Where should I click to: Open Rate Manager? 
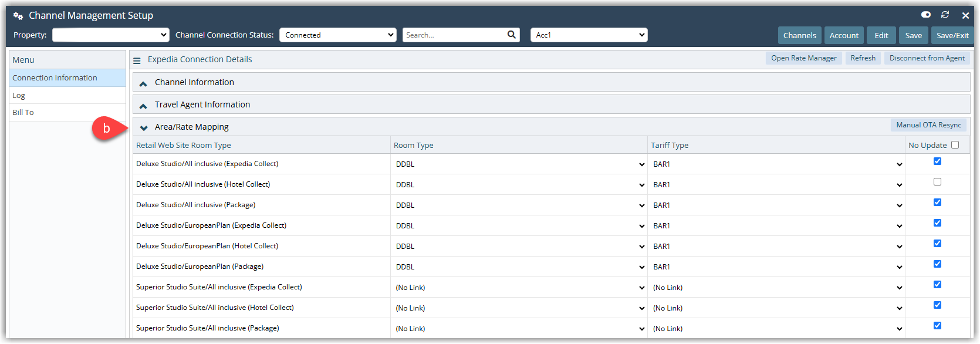click(x=804, y=58)
